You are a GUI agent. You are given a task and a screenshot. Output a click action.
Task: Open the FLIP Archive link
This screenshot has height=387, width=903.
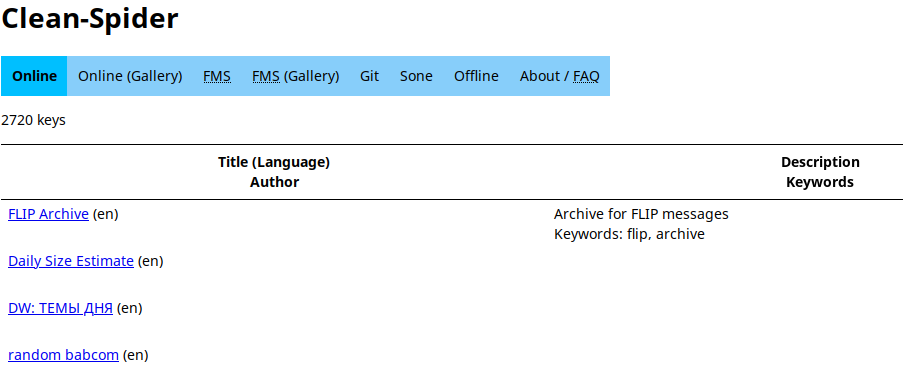[48, 214]
